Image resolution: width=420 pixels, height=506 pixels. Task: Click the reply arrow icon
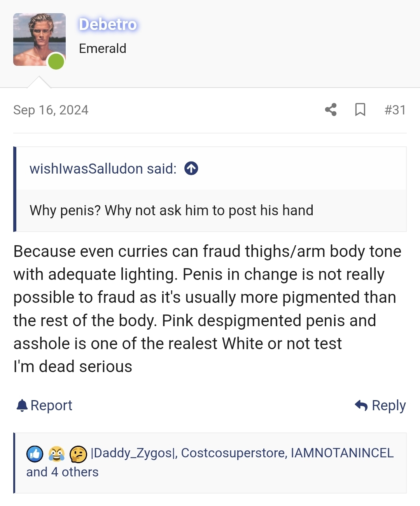pyautogui.click(x=361, y=406)
